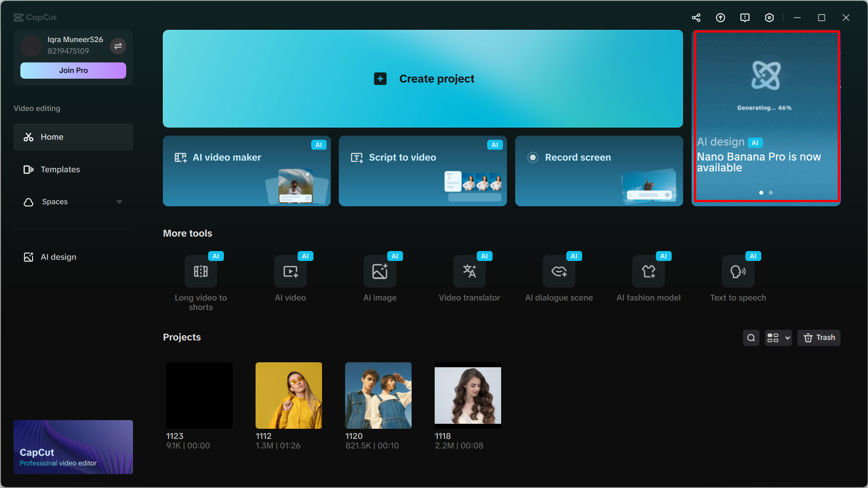Screen dimensions: 868x488
Task: Open project 1112 thumbnail
Action: [289, 395]
